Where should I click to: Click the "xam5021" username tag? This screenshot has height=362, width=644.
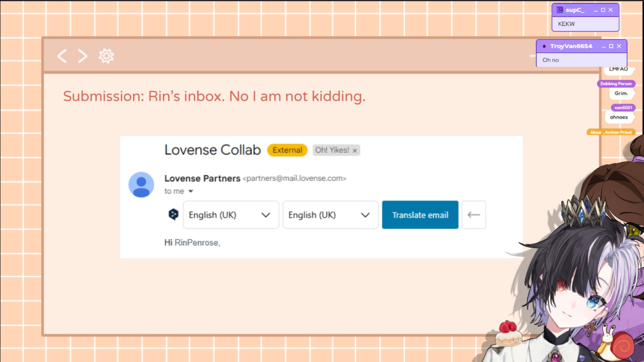(623, 108)
